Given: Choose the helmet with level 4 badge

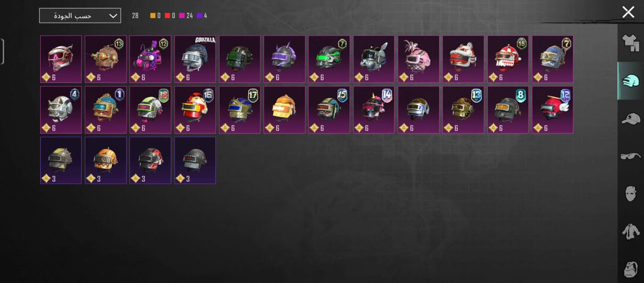Looking at the screenshot, I should coord(61,110).
